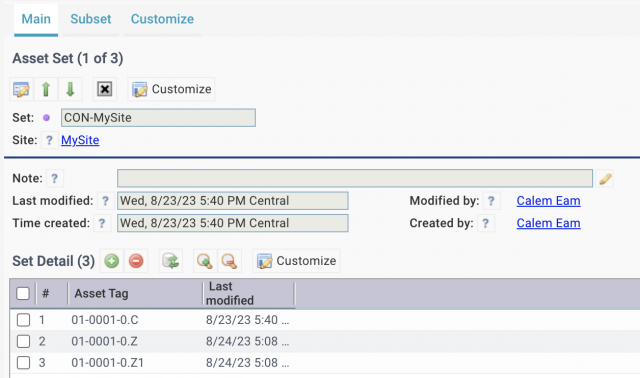Click the Set name input field
The image size is (640, 378).
click(158, 118)
